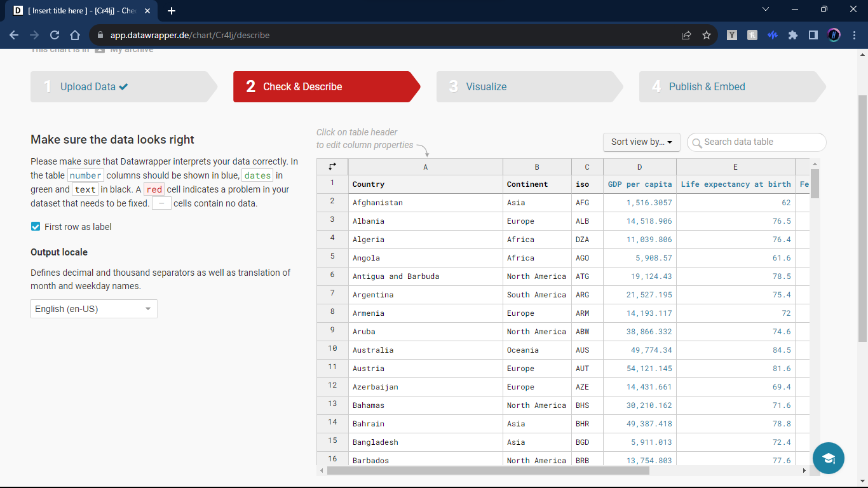Click the GDP per capita column header
The image size is (868, 488).
(639, 184)
